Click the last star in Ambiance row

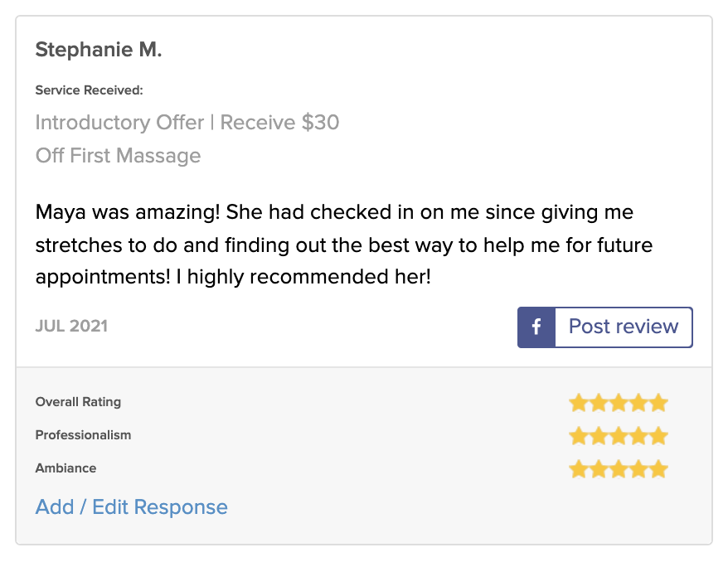pyautogui.click(x=658, y=470)
